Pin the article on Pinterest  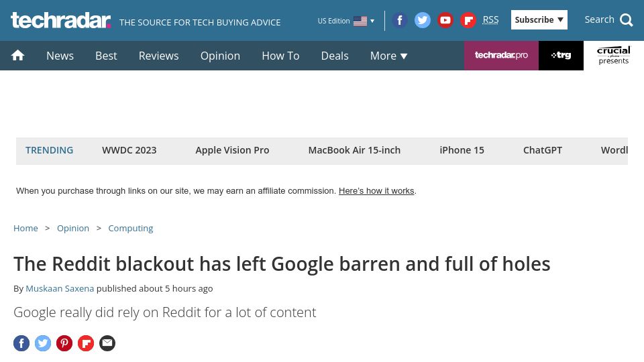(64, 343)
